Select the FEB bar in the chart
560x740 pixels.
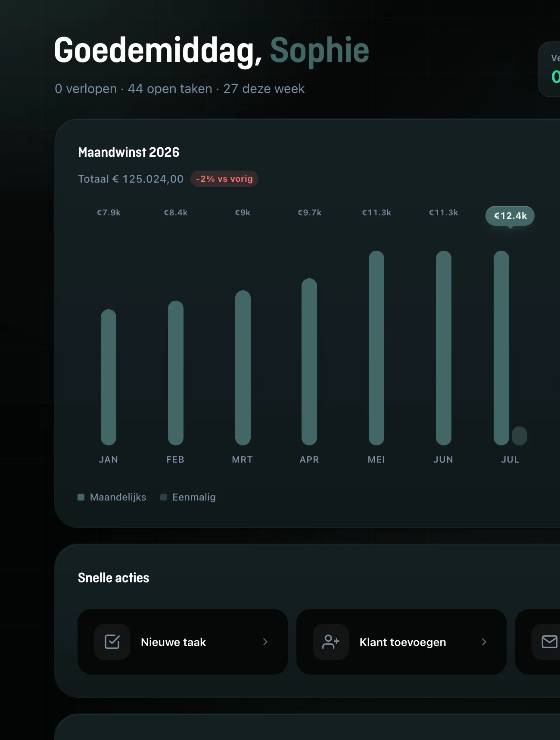176,373
